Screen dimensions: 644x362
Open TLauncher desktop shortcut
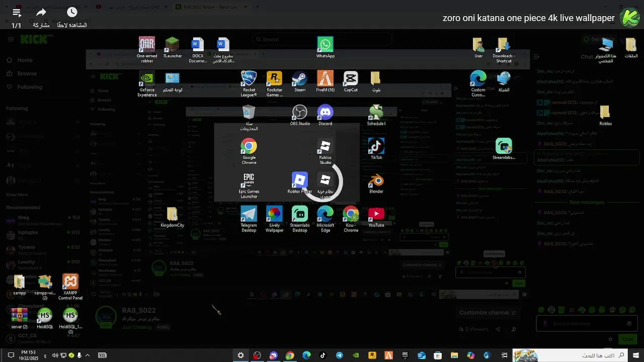(x=173, y=47)
